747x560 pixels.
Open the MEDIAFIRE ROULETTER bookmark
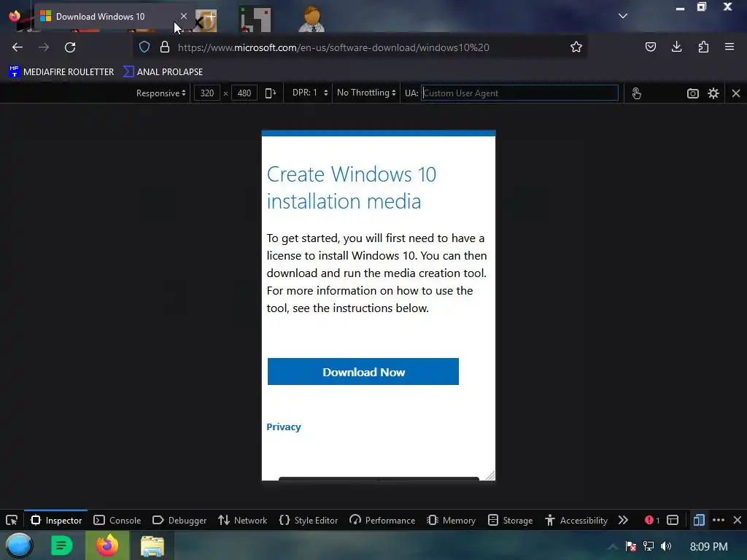tap(61, 72)
